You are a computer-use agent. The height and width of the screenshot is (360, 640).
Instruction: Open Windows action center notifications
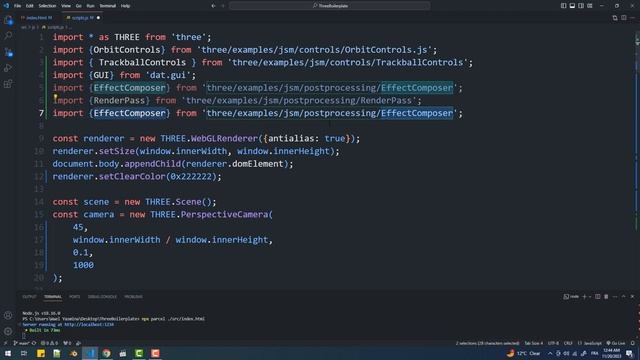coord(629,353)
